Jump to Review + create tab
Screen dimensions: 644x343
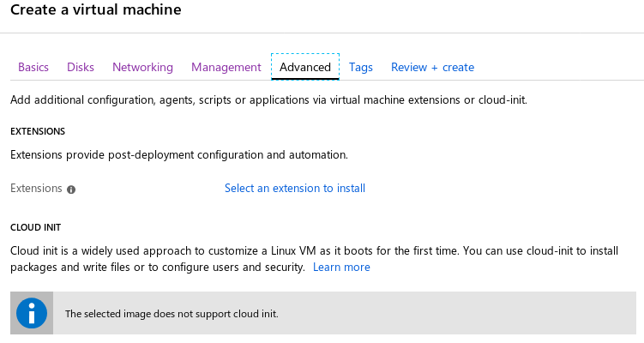coord(432,67)
